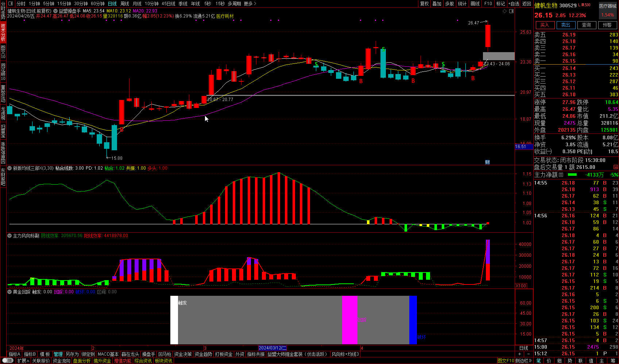
Task: Click the chart zoom-in plus button
Action: tap(520, 354)
